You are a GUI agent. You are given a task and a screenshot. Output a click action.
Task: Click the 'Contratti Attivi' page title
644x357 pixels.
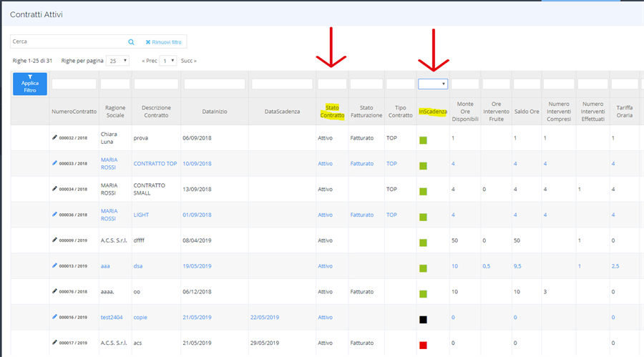[36, 14]
